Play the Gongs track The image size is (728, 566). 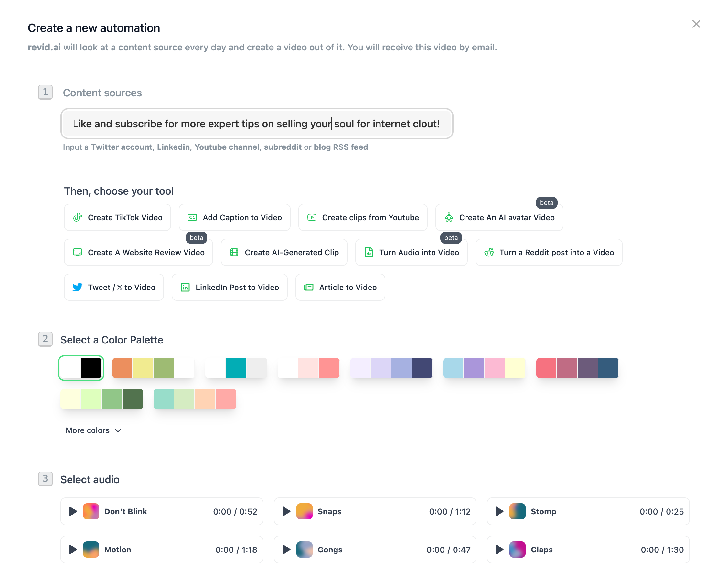pos(286,550)
